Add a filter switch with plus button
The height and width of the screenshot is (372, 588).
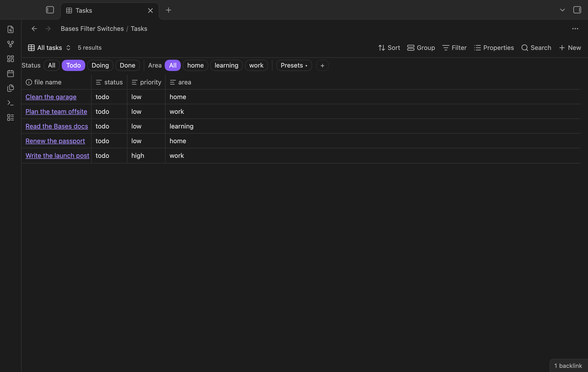pos(322,66)
